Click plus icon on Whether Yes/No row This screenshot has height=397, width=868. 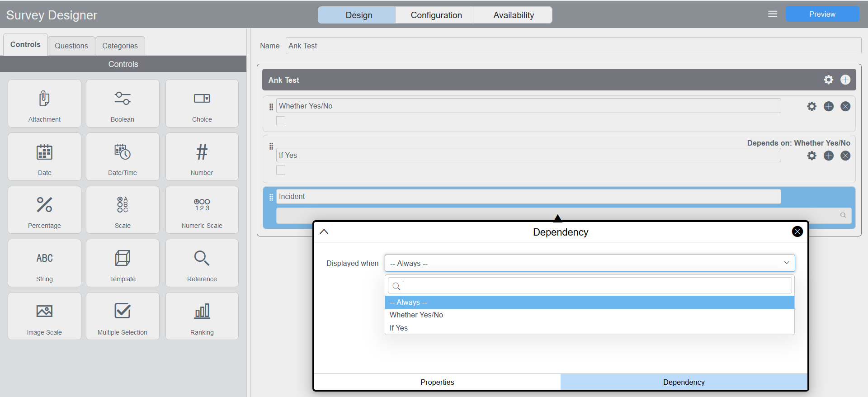pyautogui.click(x=829, y=106)
